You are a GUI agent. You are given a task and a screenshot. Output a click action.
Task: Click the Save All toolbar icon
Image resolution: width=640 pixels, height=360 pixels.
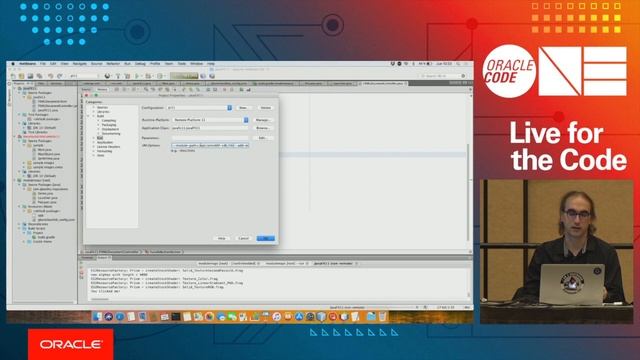[39, 76]
